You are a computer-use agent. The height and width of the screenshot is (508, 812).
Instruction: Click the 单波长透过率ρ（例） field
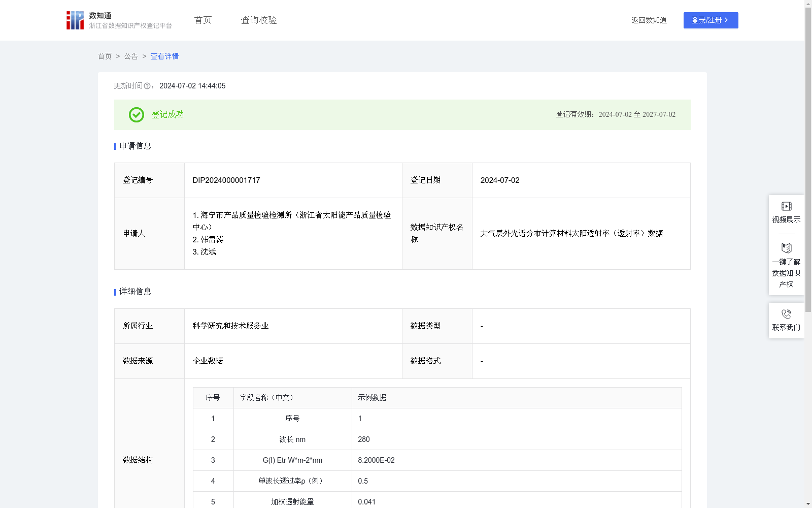[292, 481]
